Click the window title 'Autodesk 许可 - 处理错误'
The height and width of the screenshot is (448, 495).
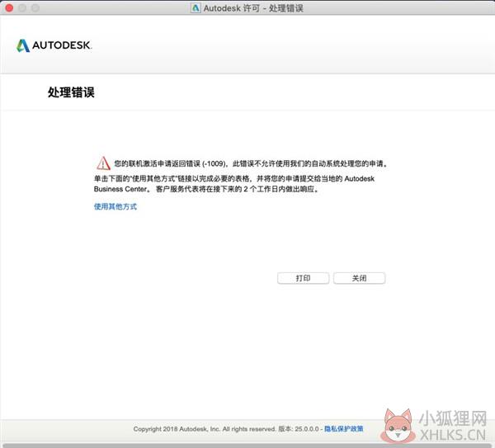(253, 8)
